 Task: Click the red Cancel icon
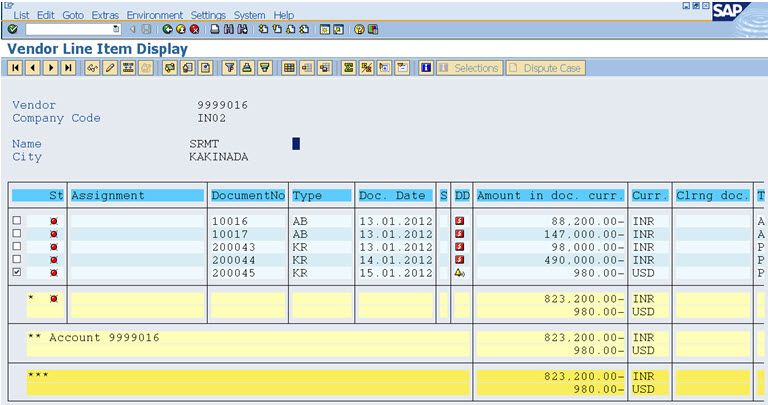tap(194, 29)
